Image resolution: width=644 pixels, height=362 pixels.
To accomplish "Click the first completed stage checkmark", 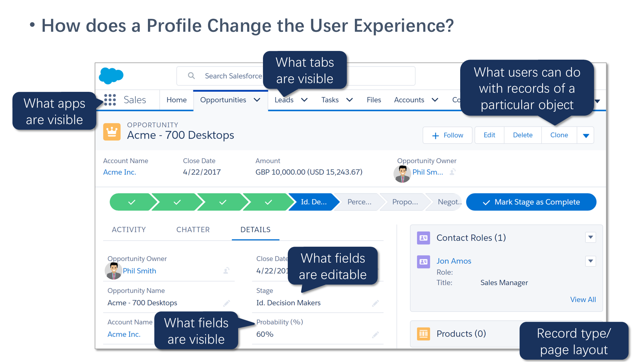I will coord(132,202).
